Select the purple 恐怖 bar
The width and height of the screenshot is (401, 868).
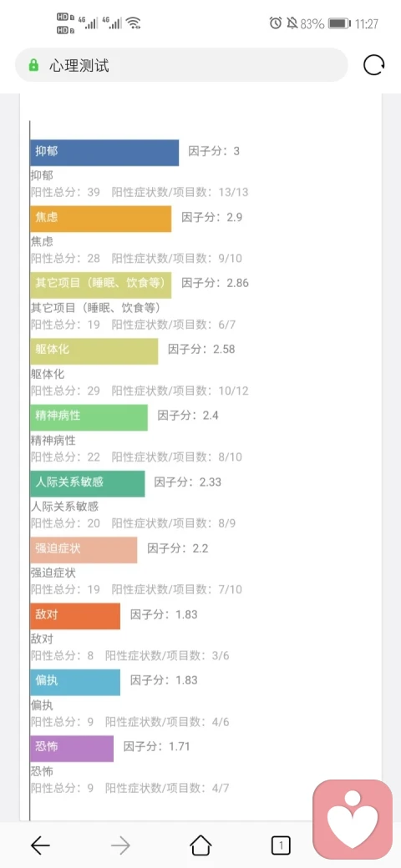click(72, 749)
